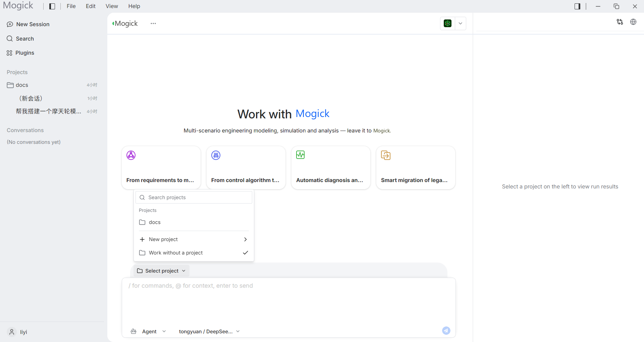Screen dimensions: 644x342
Task: Click the Conversations heading in sidebar
Action: (25, 130)
